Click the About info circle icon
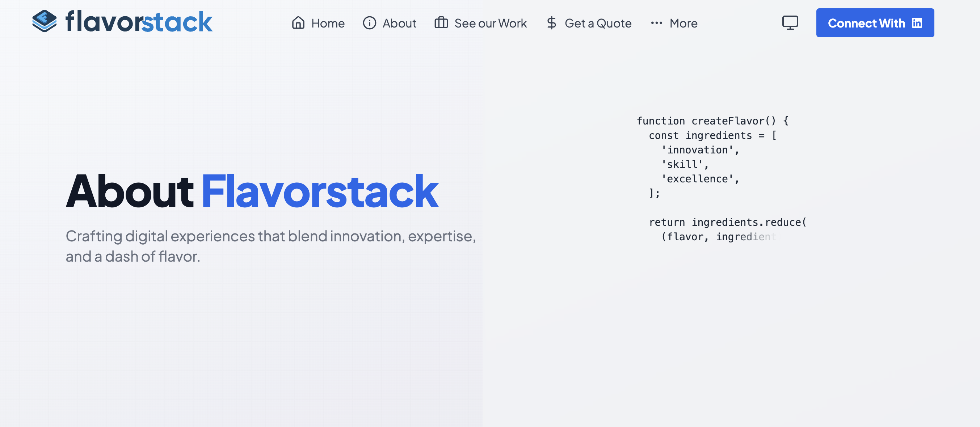Viewport: 980px width, 427px height. 369,23
